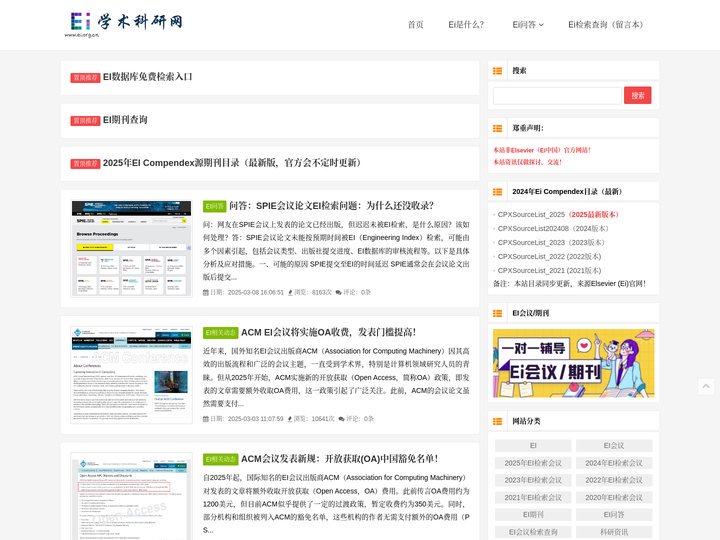This screenshot has height=540, width=720.
Task: Click list icon beside 2024年Ei Compendex目录 heading
Action: pyautogui.click(x=497, y=192)
